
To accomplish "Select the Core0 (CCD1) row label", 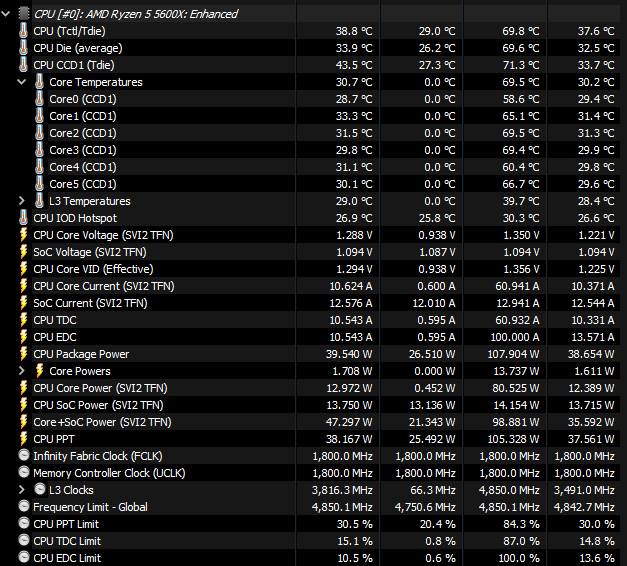I will click(83, 99).
